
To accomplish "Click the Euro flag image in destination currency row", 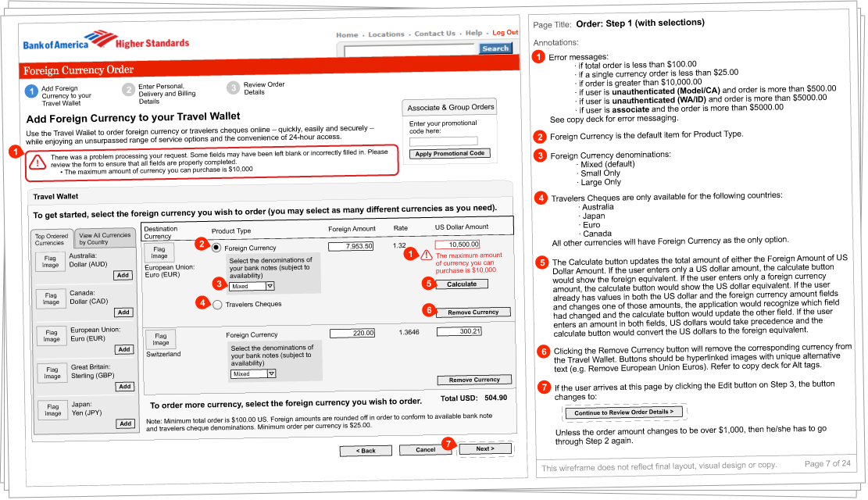I will point(159,252).
